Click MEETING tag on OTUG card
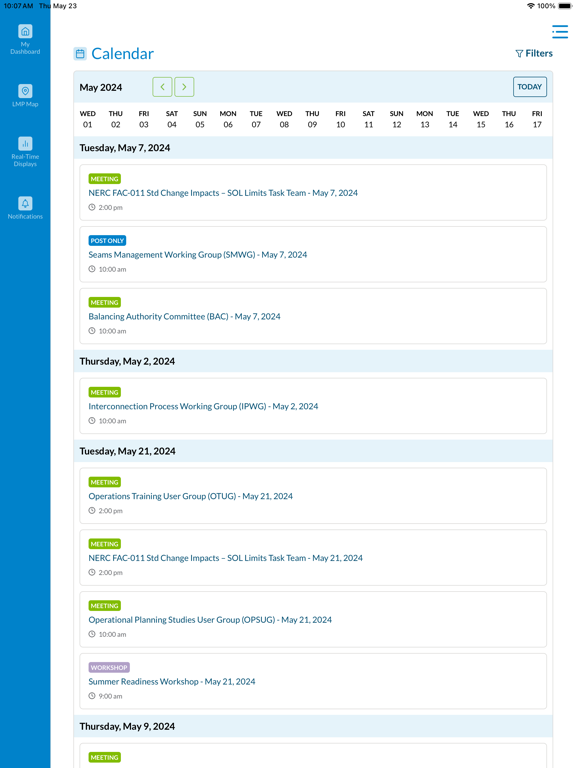Image resolution: width=576 pixels, height=768 pixels. [x=104, y=482]
